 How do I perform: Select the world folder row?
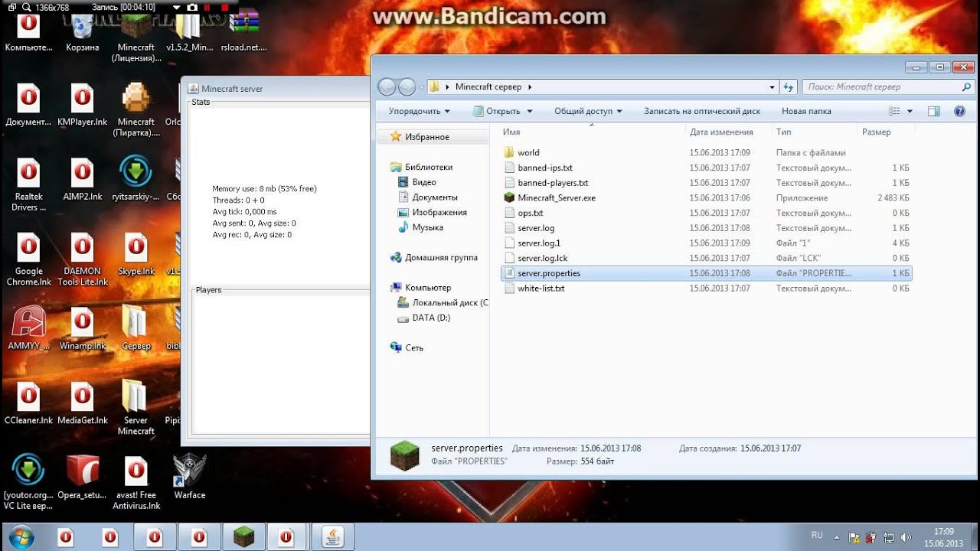[x=707, y=152]
